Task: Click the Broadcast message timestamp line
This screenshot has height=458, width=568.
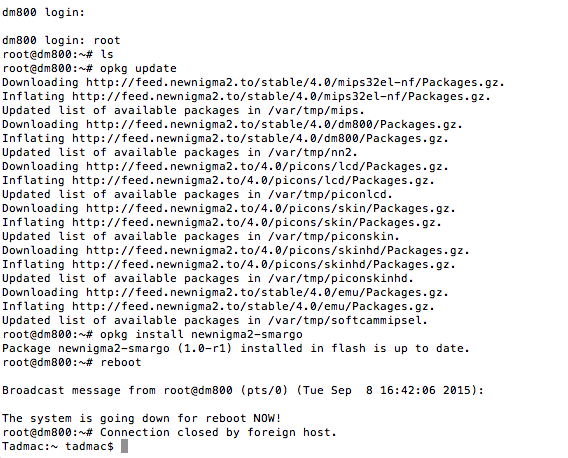Action: click(243, 390)
